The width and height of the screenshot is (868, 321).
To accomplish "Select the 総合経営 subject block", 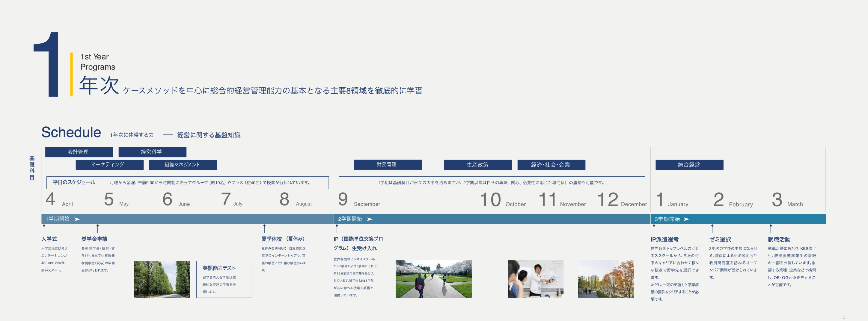I will pyautogui.click(x=689, y=164).
